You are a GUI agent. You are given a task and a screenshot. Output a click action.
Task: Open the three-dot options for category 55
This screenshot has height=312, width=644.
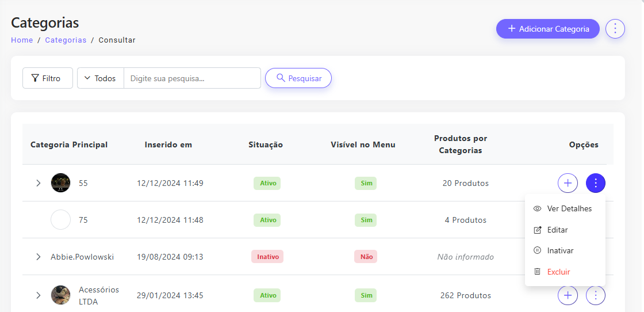tap(596, 183)
